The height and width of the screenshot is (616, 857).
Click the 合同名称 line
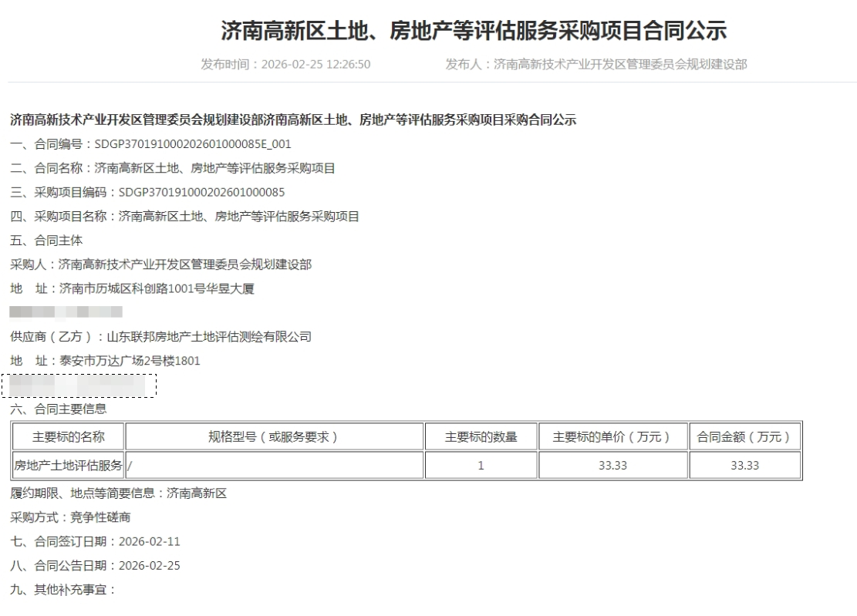172,168
